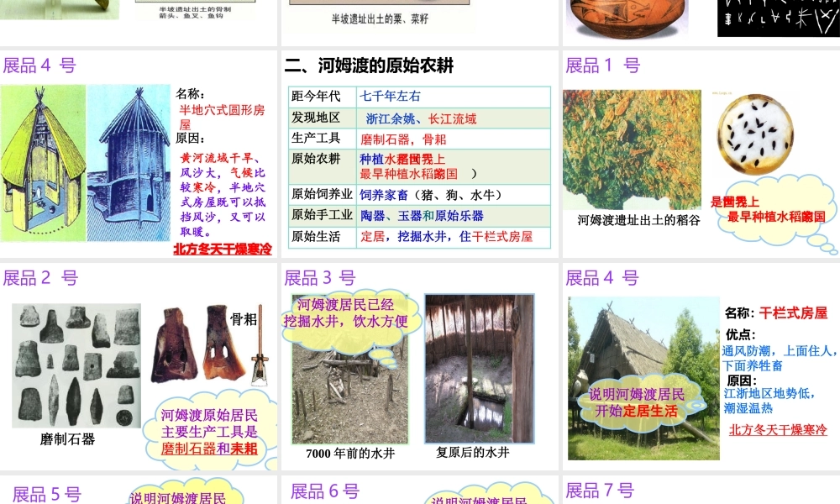Click the 生产工具 table cell
Viewport: 840px width, 504px height.
coord(323,139)
